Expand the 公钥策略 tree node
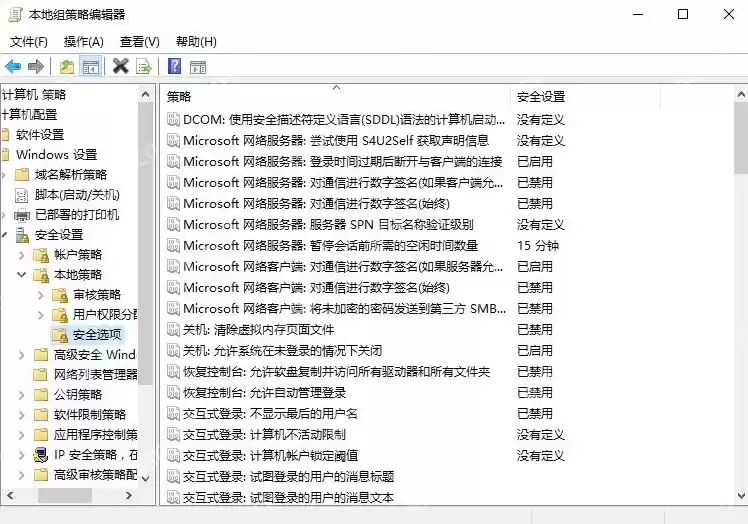748x524 pixels. (x=21, y=395)
